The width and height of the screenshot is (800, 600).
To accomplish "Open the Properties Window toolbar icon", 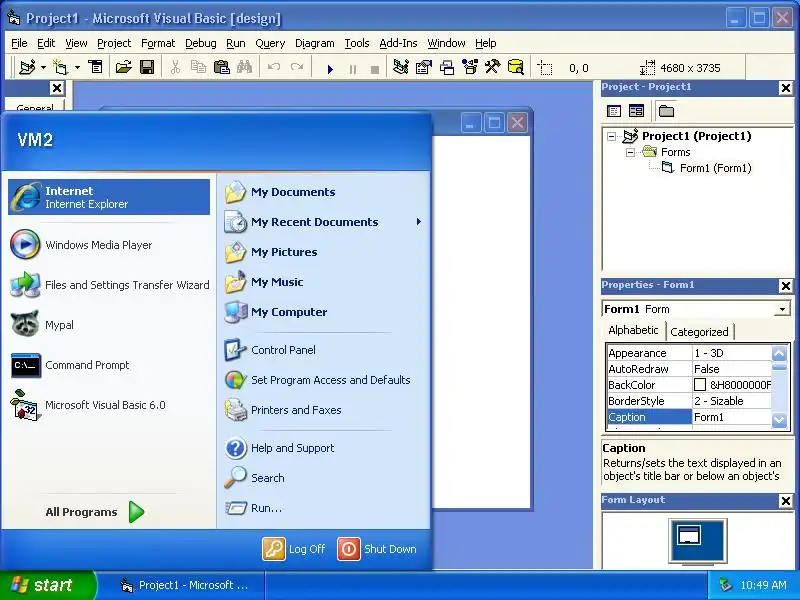I will click(x=424, y=67).
